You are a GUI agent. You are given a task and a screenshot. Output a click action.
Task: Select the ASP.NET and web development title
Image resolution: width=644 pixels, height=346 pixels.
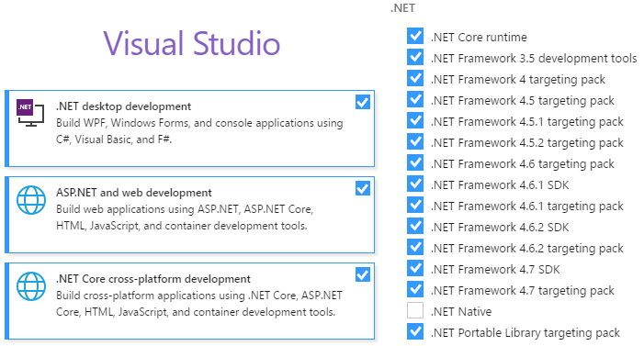coord(134,193)
